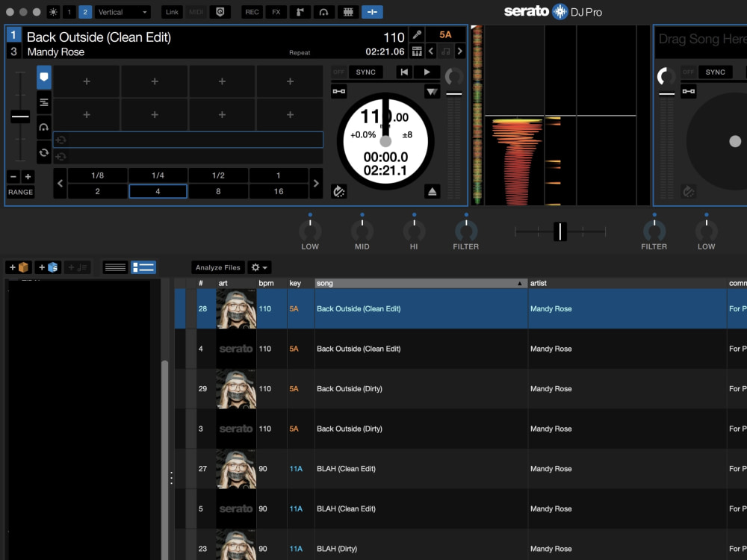The width and height of the screenshot is (747, 560).
Task: Open the FX panel
Action: pos(276,12)
